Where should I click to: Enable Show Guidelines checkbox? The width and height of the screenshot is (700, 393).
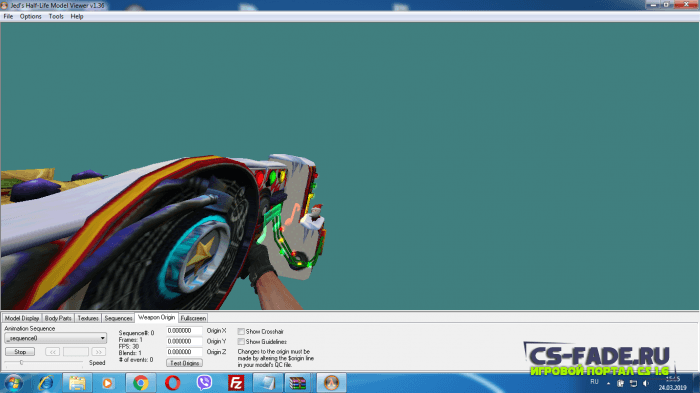241,342
